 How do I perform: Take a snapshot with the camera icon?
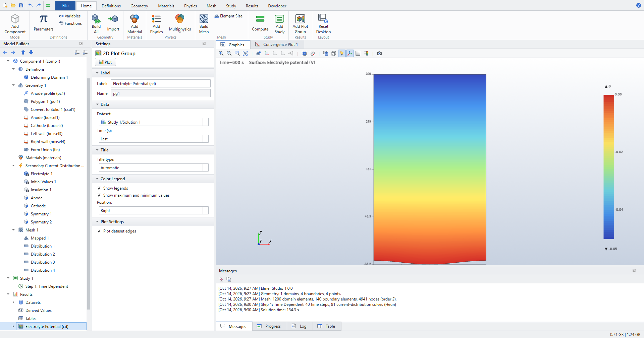pos(379,53)
